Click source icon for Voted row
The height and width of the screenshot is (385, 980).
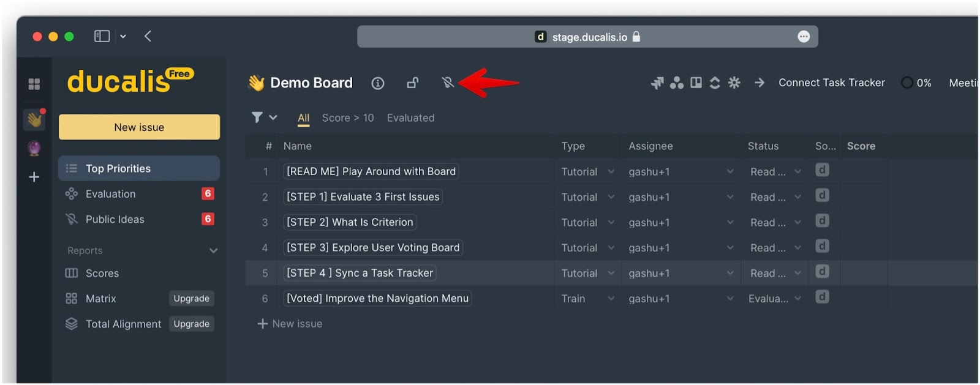click(823, 297)
